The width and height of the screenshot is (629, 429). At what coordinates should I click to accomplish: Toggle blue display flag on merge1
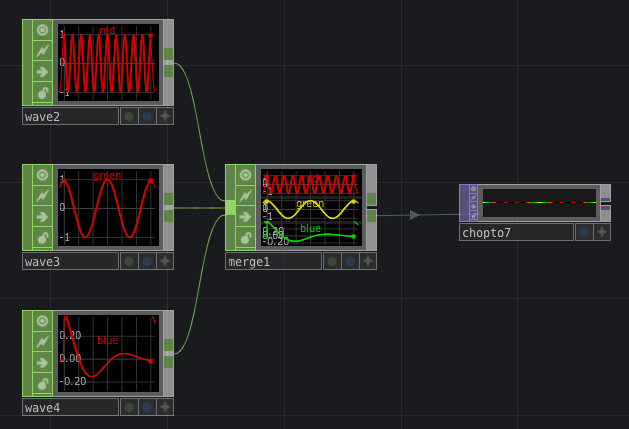pos(350,261)
